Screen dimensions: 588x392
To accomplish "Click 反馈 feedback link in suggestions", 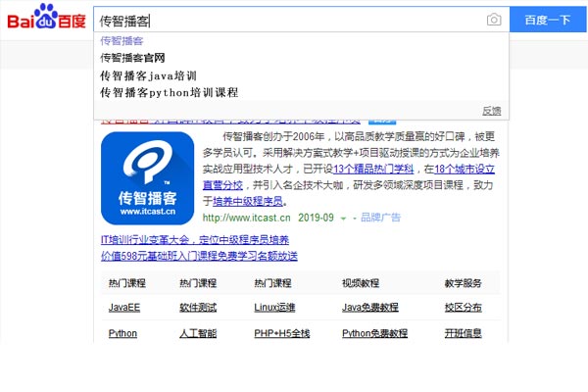I will (491, 110).
